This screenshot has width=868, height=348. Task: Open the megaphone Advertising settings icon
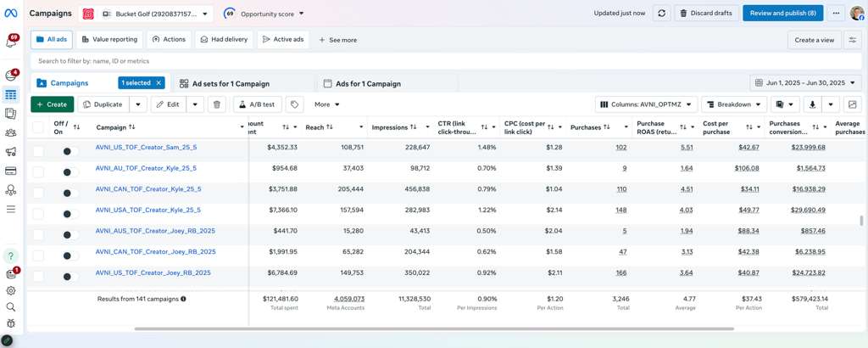click(x=10, y=152)
